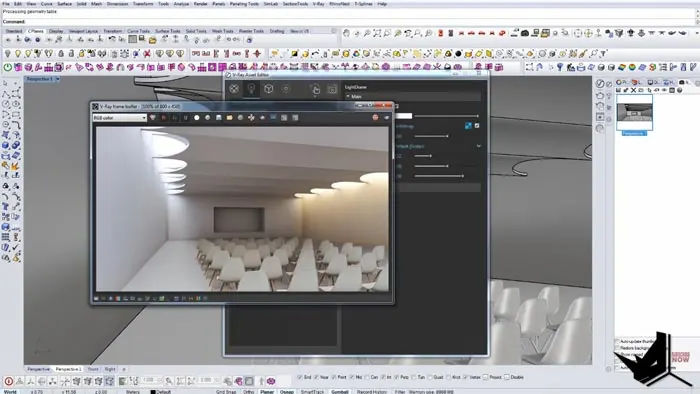Open the RGB color channel dropdown
Screen dimensions: 700x394
(x=119, y=118)
